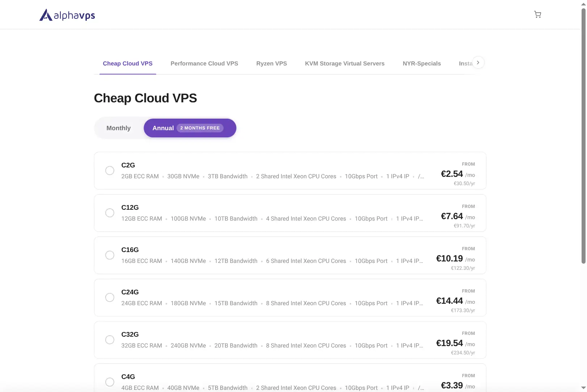Click the €3.39 monthly price
This screenshot has height=392, width=587.
(452, 385)
